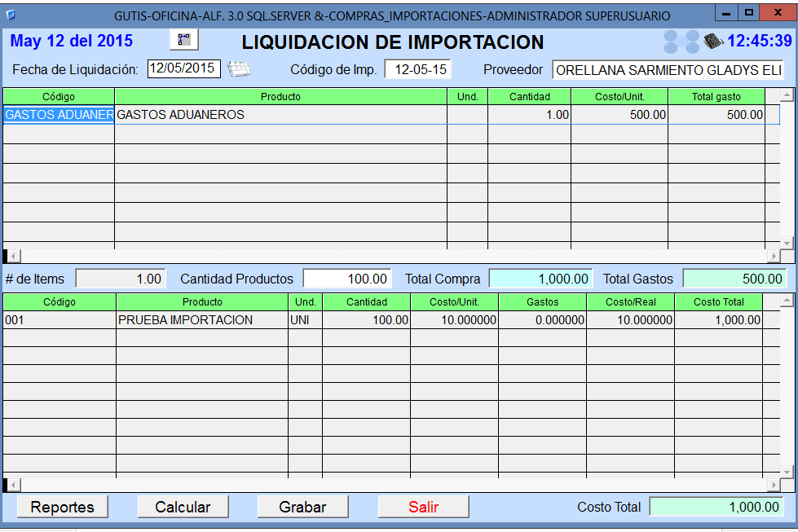Open the calendar icon next to Fecha de Liquidación

239,69
